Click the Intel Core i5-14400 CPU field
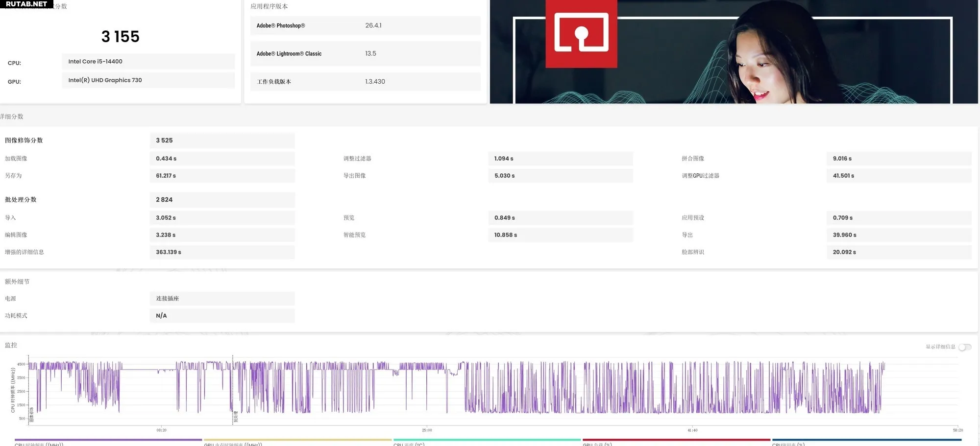This screenshot has width=980, height=446. click(x=148, y=62)
